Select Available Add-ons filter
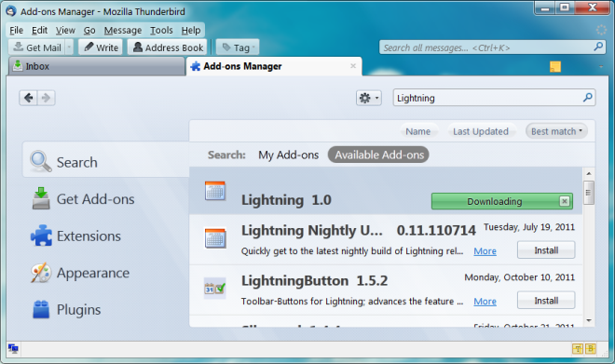The height and width of the screenshot is (364, 615). [x=379, y=155]
